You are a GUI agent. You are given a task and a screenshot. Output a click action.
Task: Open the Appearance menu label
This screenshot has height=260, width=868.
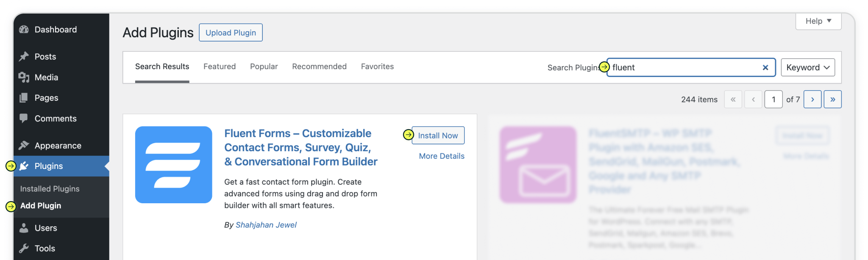click(x=58, y=145)
